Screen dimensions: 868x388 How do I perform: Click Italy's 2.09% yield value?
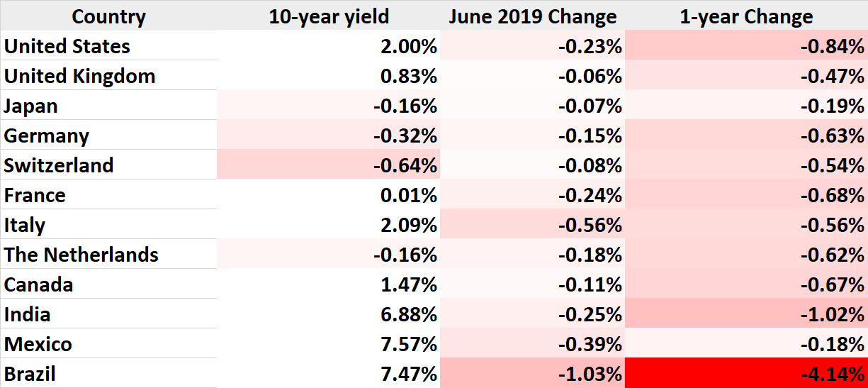click(x=408, y=226)
